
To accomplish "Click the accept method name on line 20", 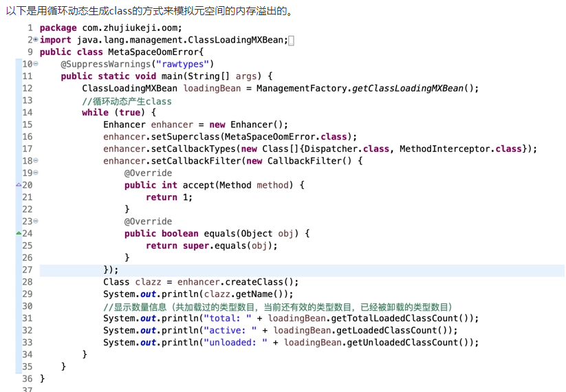I will click(x=199, y=185).
